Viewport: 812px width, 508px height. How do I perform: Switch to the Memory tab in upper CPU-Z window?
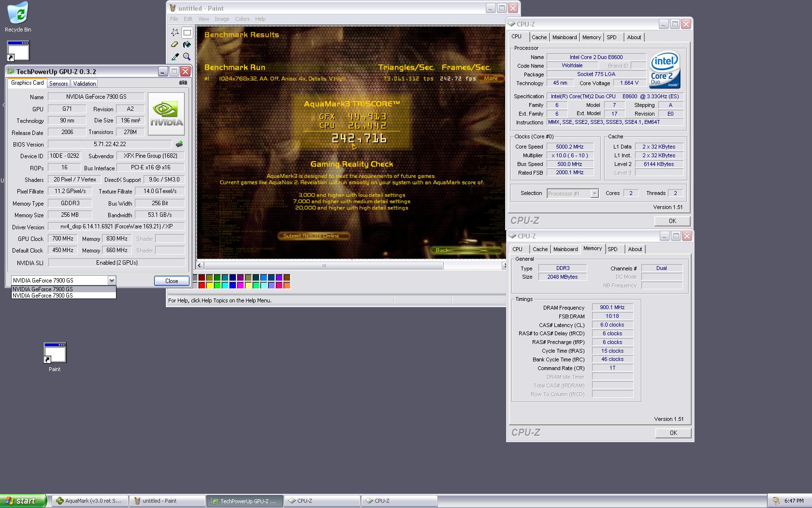pyautogui.click(x=591, y=37)
